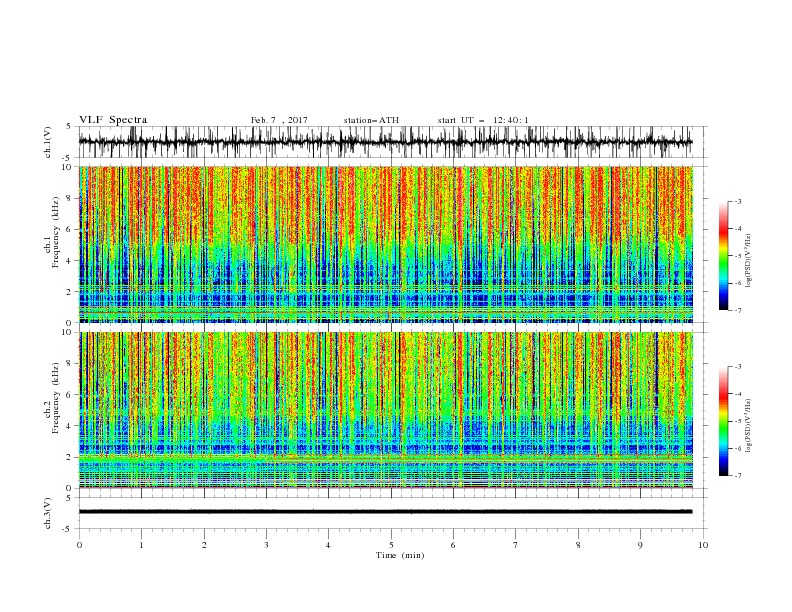
Task: Click the "-7" label on ch.2 color bar
Action: pos(738,476)
